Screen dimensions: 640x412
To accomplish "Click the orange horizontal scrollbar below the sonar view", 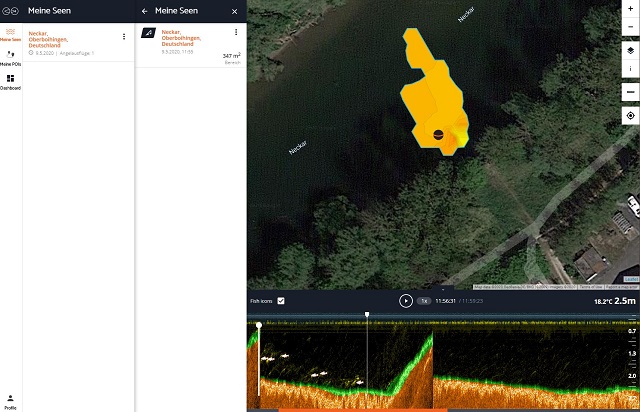I will 362,410.
